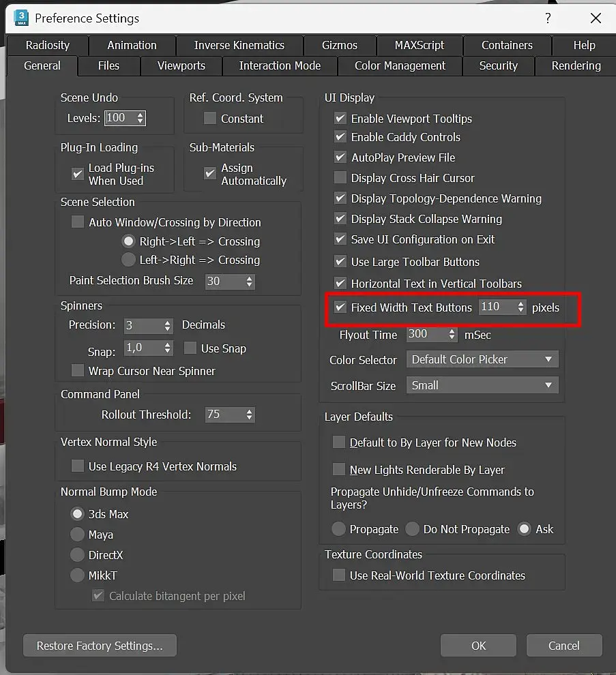The height and width of the screenshot is (675, 616).
Task: Toggle Assign Automatically sub-materials checkbox
Action: click(x=210, y=173)
